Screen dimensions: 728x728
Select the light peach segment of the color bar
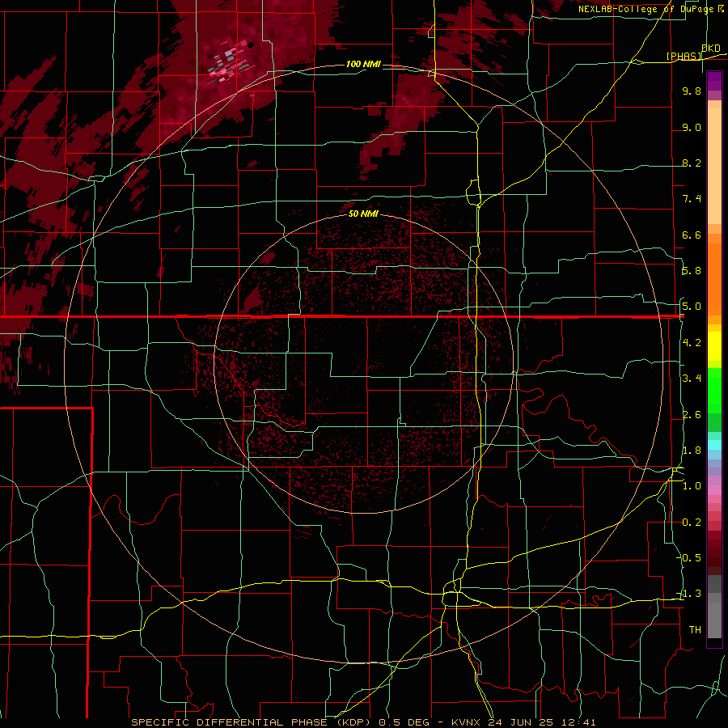tap(714, 166)
